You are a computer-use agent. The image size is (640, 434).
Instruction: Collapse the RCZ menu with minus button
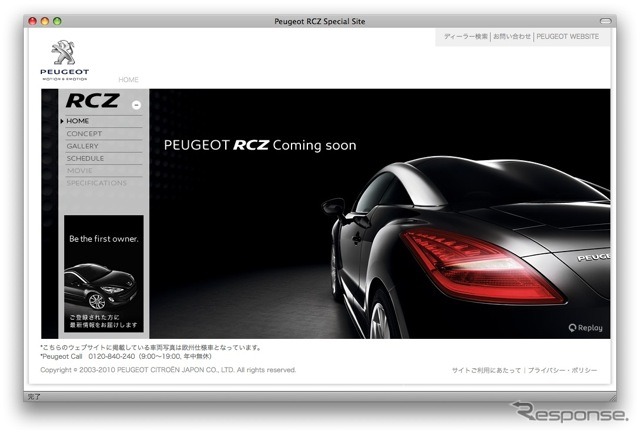(x=136, y=105)
